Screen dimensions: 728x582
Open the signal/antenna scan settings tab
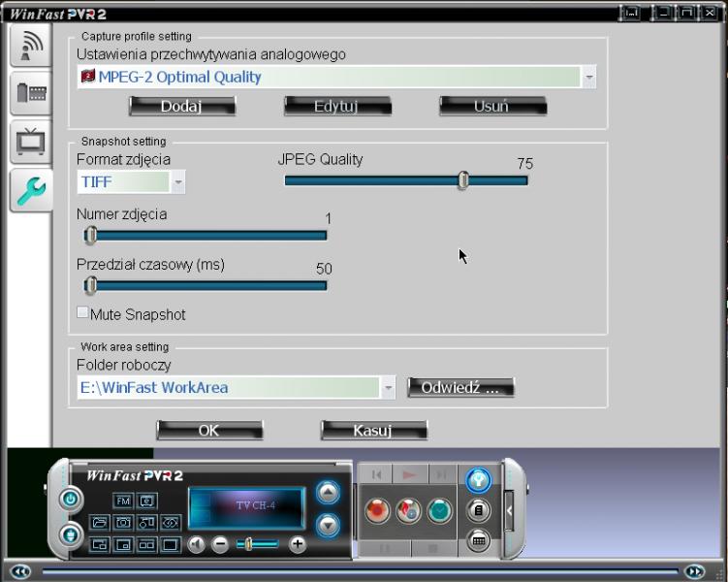pos(31,46)
